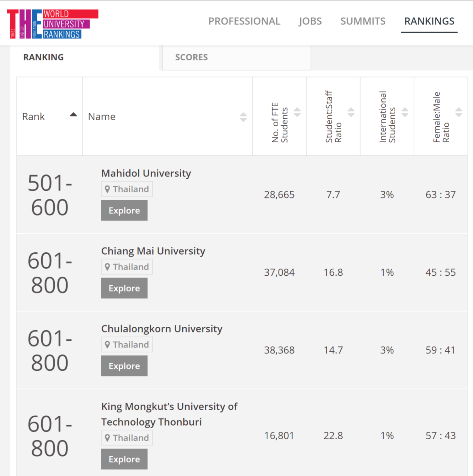Open the PROFESSIONAL menu

point(244,21)
